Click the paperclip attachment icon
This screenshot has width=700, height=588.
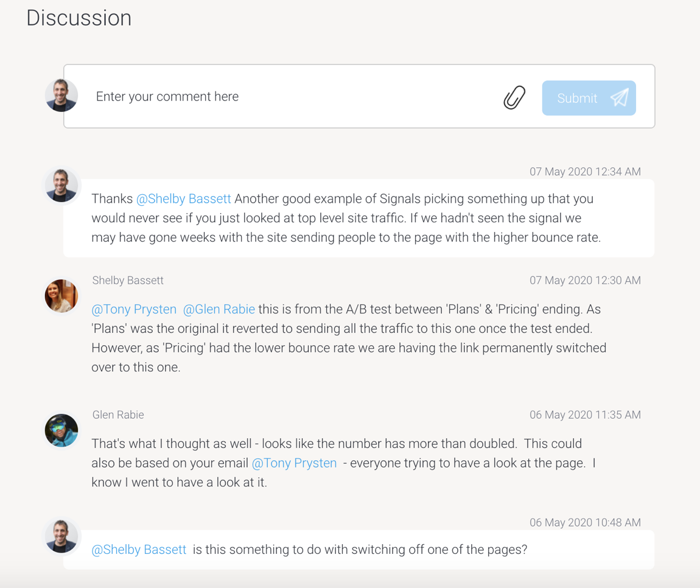(514, 97)
